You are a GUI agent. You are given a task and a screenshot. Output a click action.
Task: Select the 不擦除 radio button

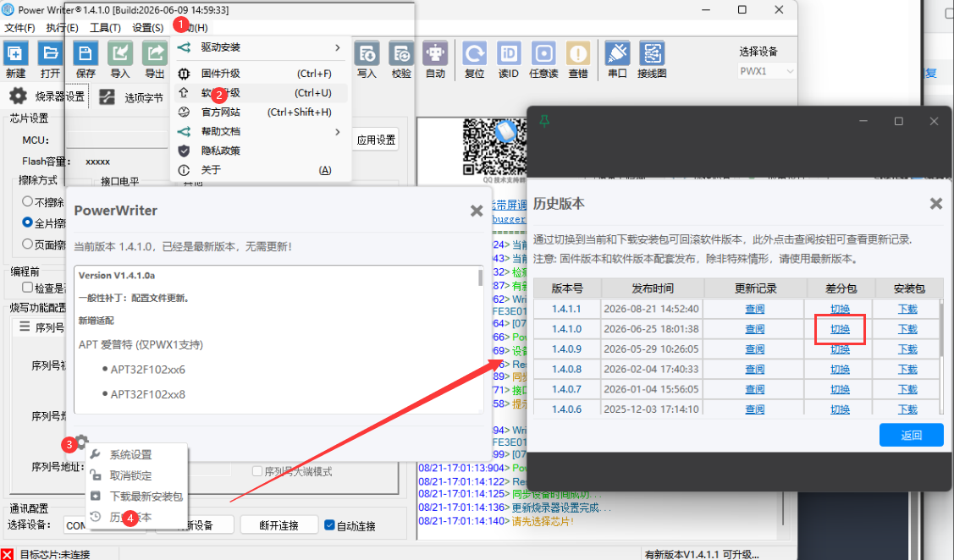pyautogui.click(x=27, y=201)
